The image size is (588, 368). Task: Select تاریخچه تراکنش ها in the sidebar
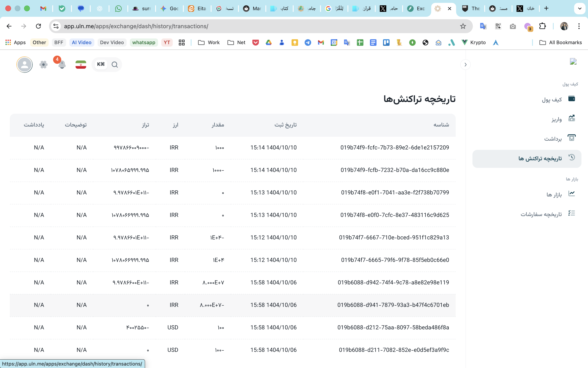527,159
